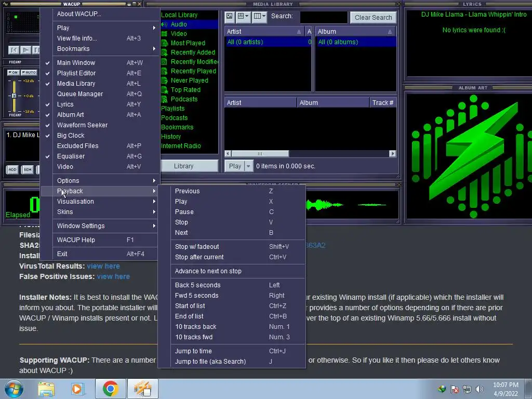532x399 pixels.
Task: Click the previous track button in main window
Action: click(x=14, y=50)
